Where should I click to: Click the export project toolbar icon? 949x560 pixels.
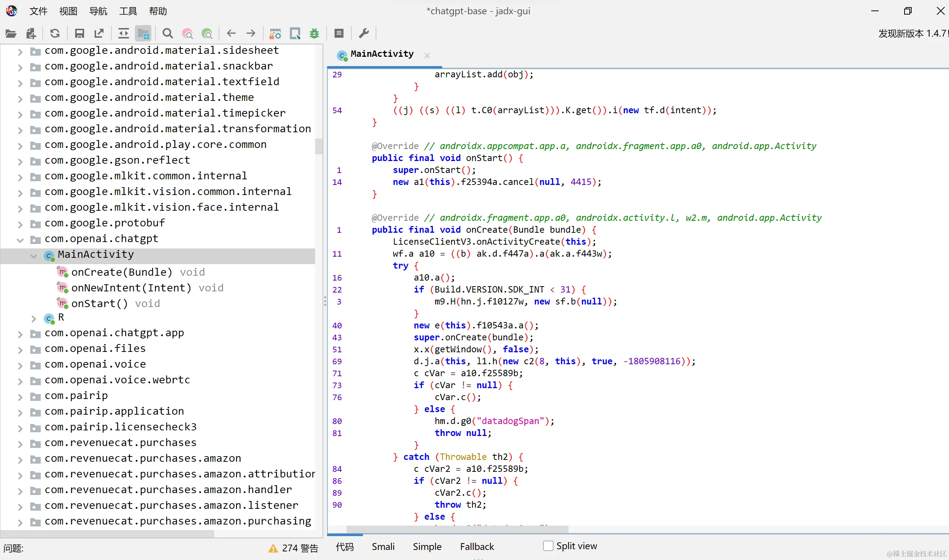click(99, 34)
